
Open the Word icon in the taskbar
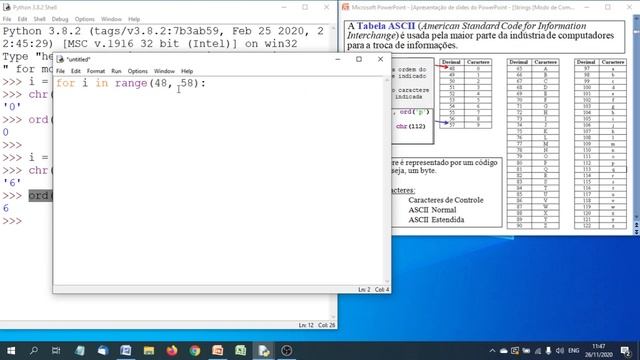click(x=126, y=351)
